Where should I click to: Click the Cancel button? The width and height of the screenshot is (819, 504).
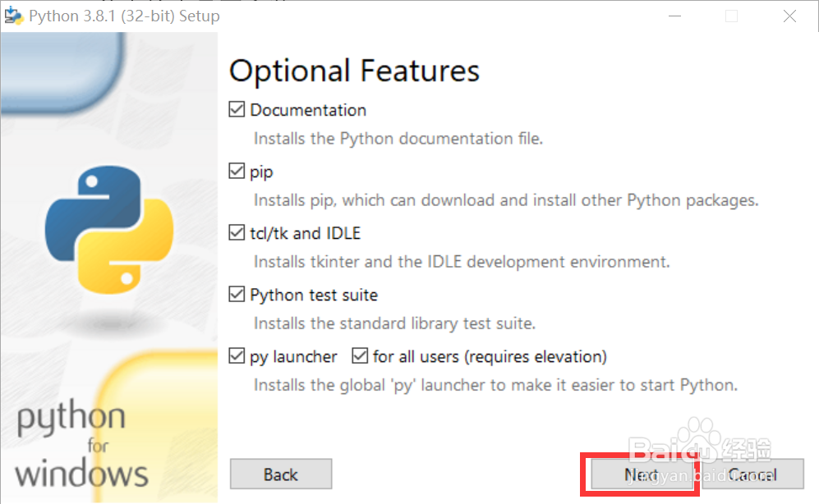(x=752, y=474)
